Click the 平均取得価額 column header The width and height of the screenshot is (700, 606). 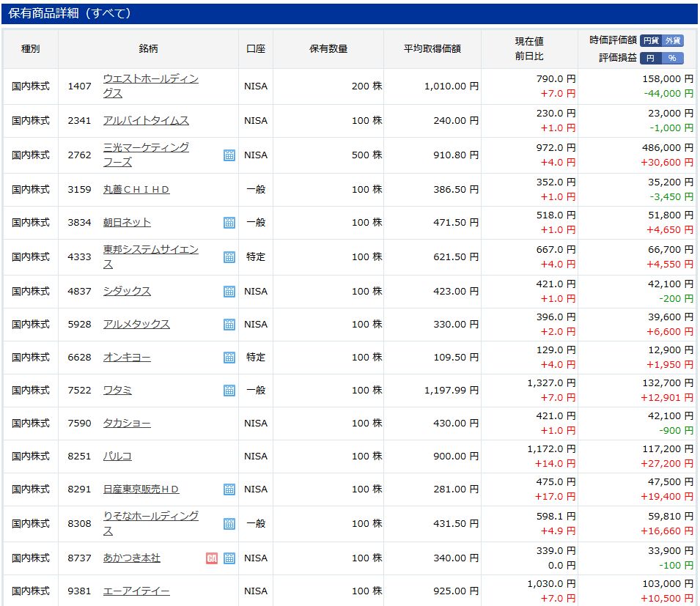coord(432,48)
